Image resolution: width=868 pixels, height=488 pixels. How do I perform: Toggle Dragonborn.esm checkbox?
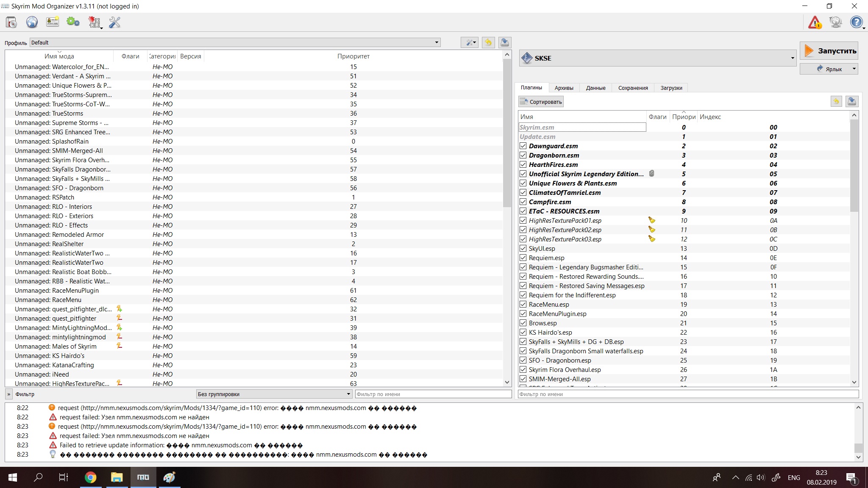coord(523,155)
